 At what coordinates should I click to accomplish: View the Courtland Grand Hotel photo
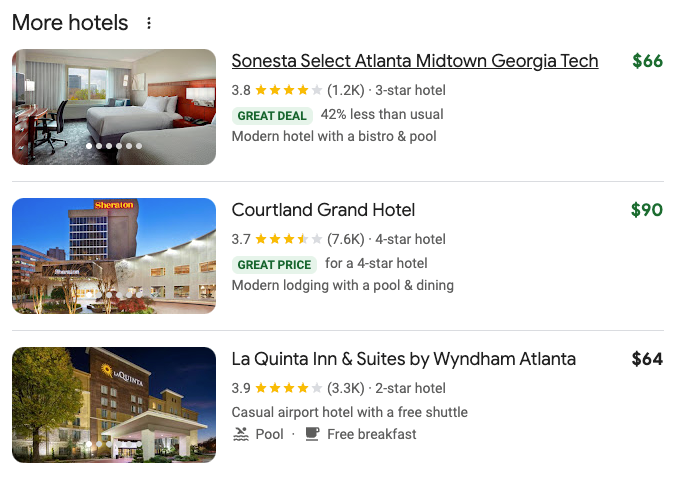[114, 255]
